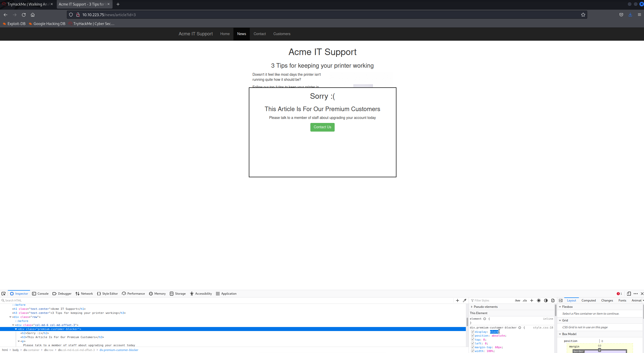Click the Filter Styles input field
The image size is (644, 353).
492,300
